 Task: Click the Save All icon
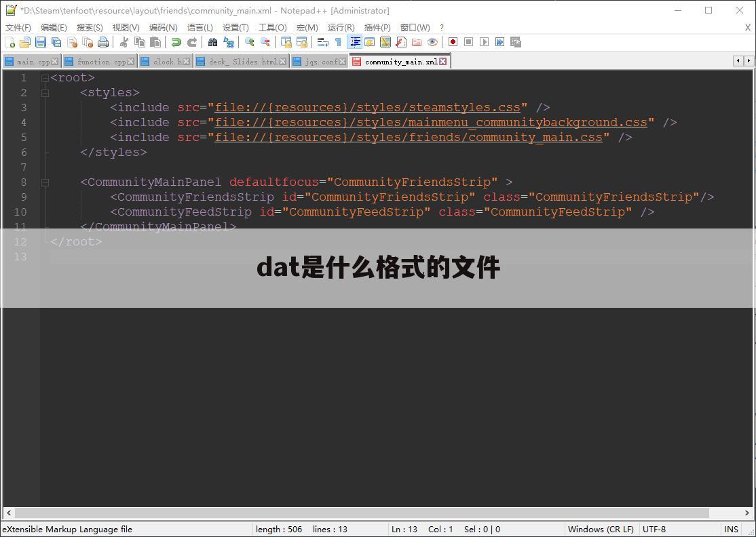(55, 42)
